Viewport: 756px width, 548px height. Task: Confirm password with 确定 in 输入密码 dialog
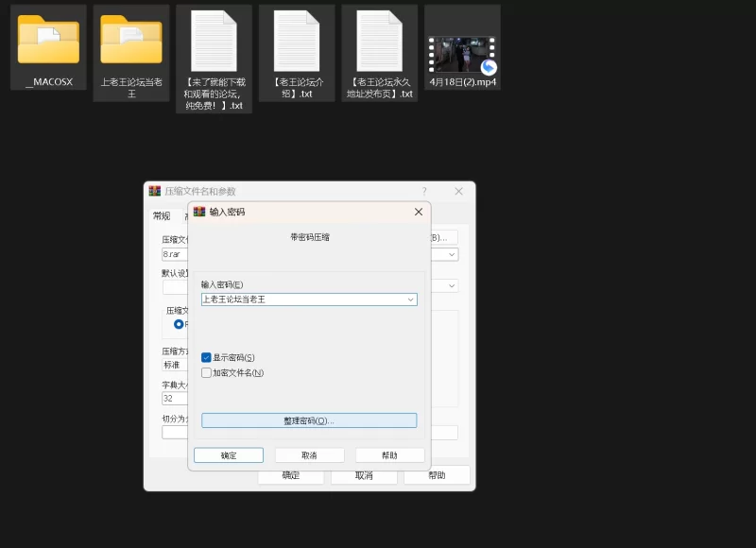[229, 455]
